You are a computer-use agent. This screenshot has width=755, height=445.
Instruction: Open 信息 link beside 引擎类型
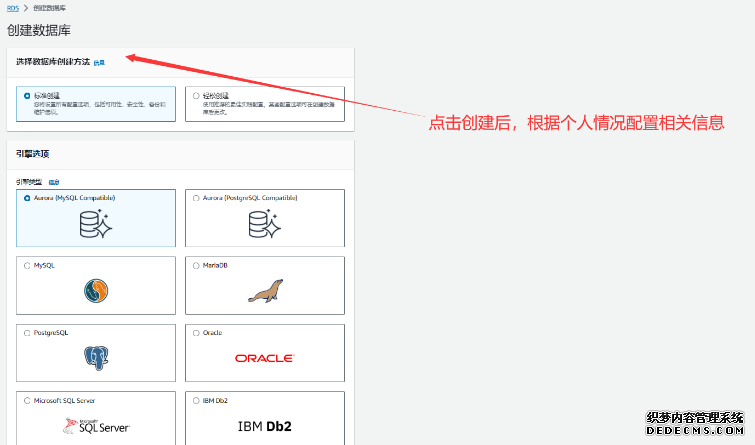pos(54,182)
